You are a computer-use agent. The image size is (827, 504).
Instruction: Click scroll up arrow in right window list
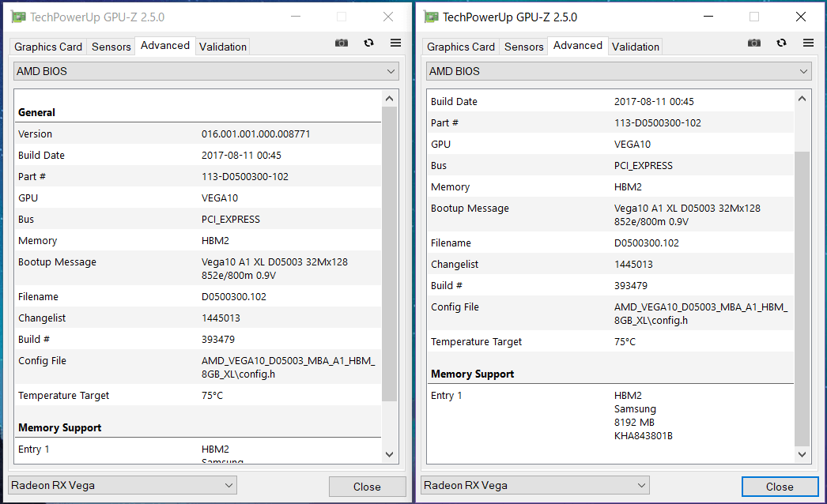point(802,99)
